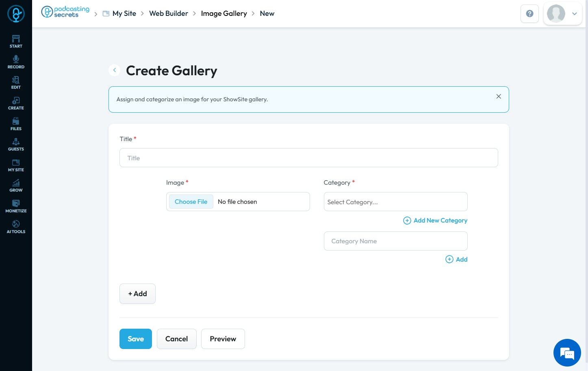
Task: Go back using arrow beside Create Gallery
Action: (115, 70)
